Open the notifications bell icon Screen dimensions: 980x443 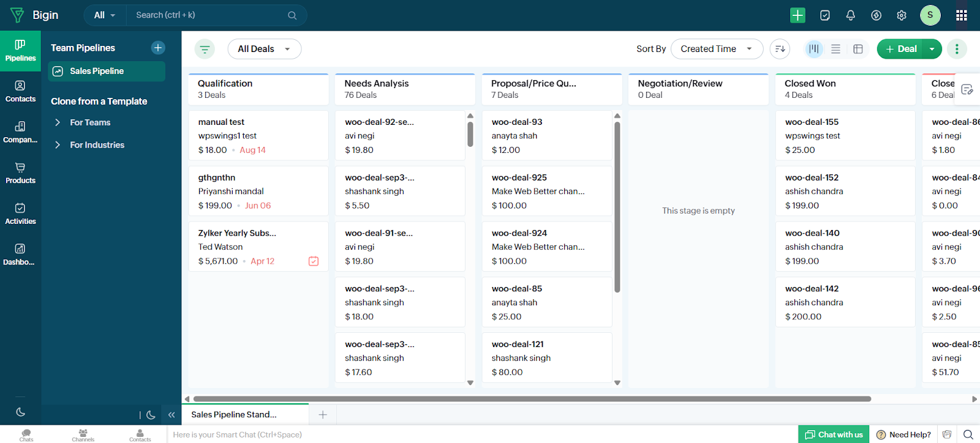(x=850, y=15)
